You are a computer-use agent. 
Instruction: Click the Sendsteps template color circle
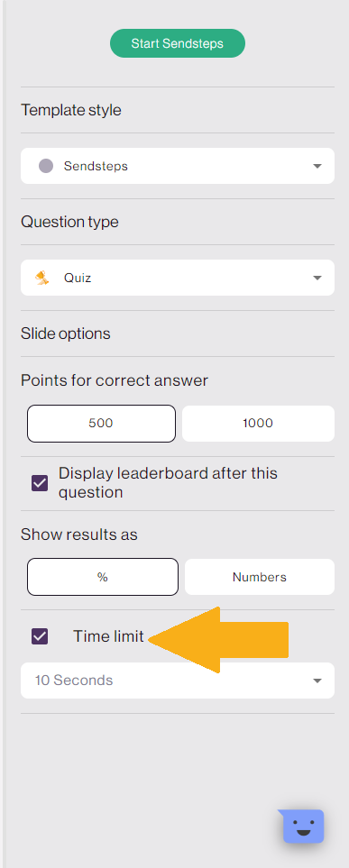(46, 166)
